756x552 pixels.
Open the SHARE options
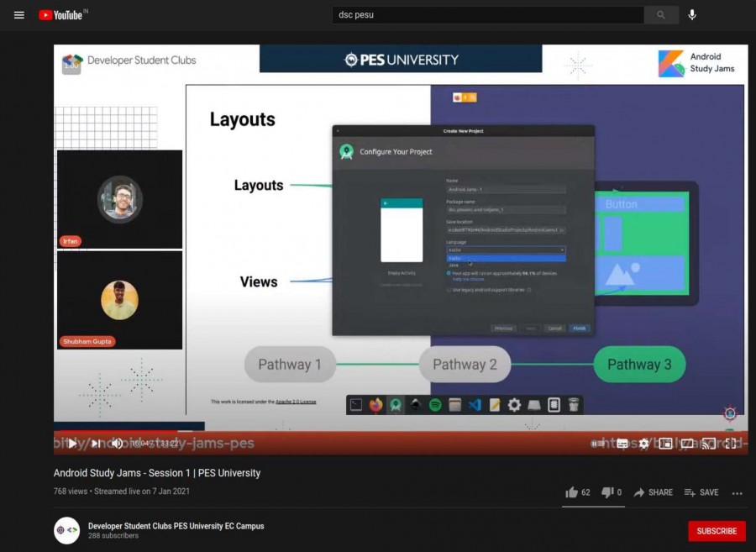653,492
